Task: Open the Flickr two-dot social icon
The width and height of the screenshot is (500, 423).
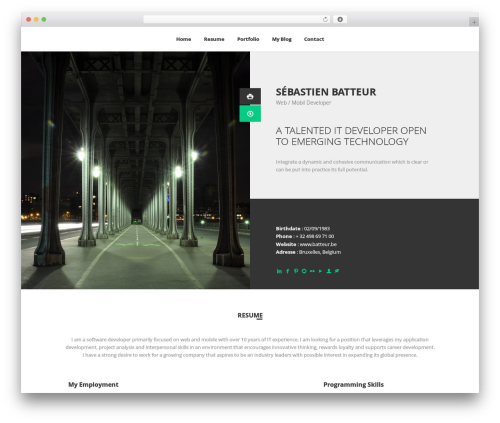Action: pyautogui.click(x=312, y=271)
